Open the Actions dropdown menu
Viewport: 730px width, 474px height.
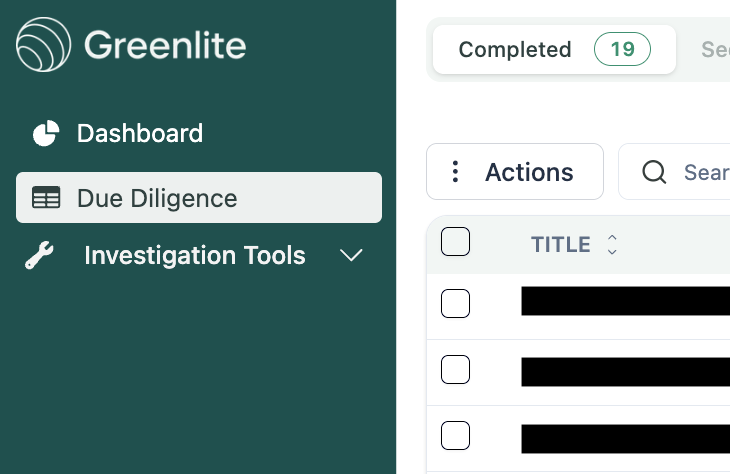[515, 172]
